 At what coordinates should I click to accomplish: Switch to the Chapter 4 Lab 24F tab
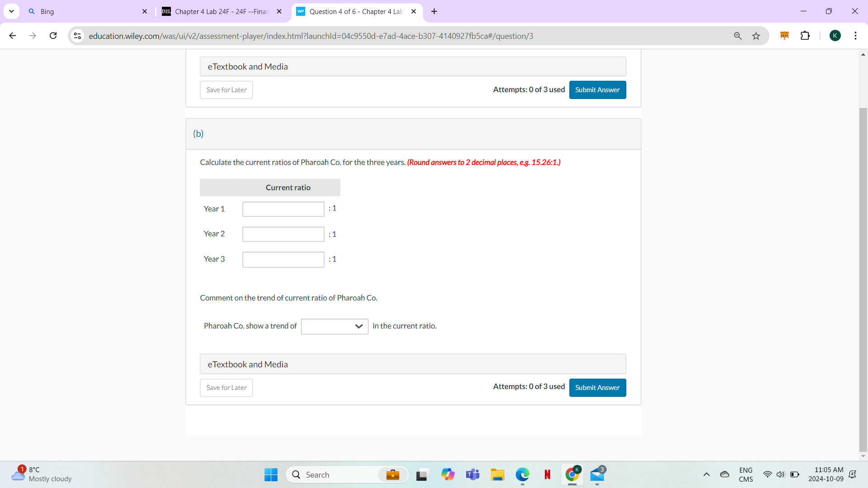(217, 11)
